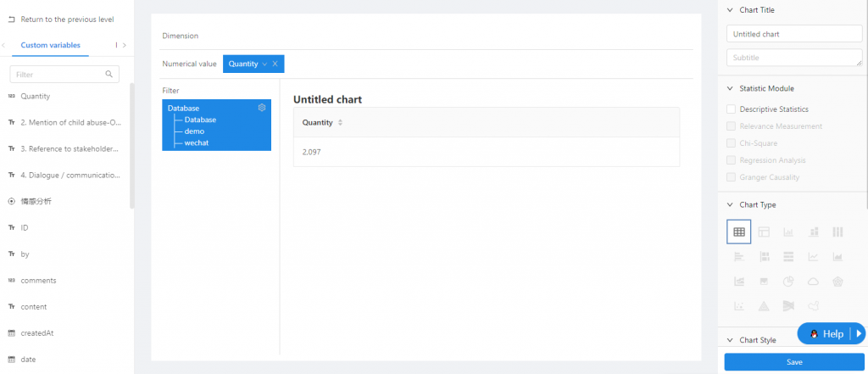Click the Save button
The width and height of the screenshot is (868, 374).
[794, 362]
